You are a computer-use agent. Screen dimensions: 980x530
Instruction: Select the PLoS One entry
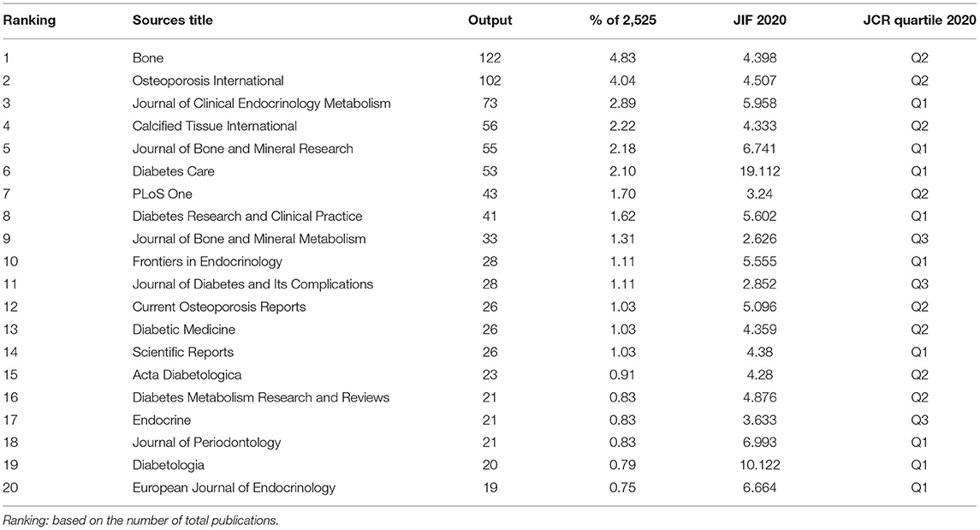click(163, 194)
